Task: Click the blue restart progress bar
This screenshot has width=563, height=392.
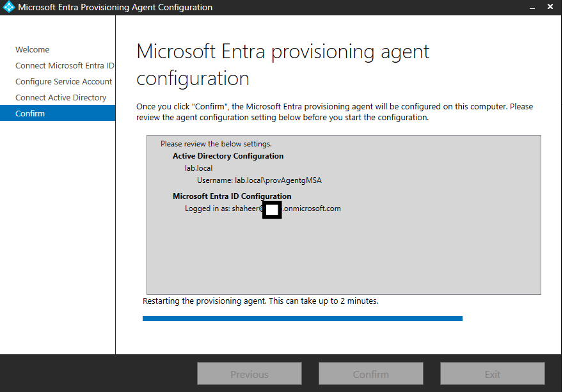Action: pos(302,318)
